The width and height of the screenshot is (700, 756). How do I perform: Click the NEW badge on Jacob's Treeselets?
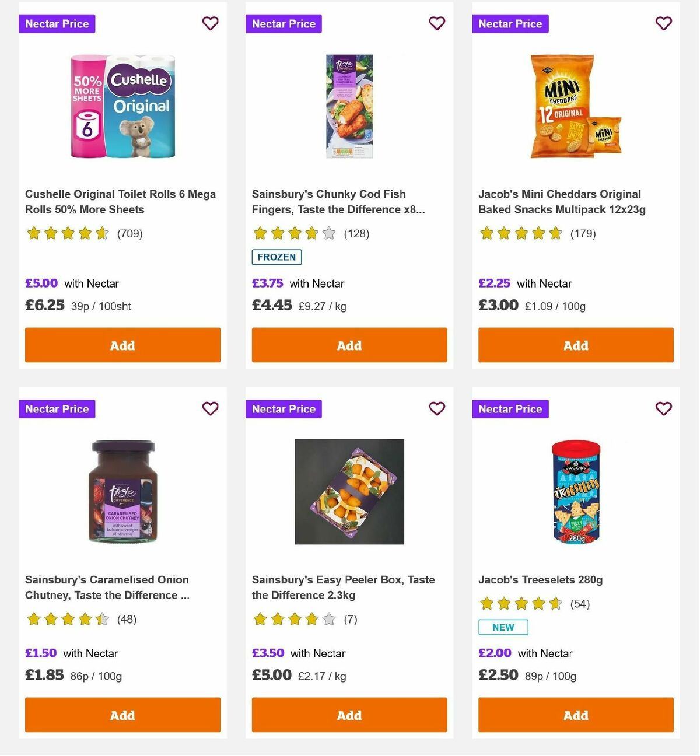pos(503,627)
